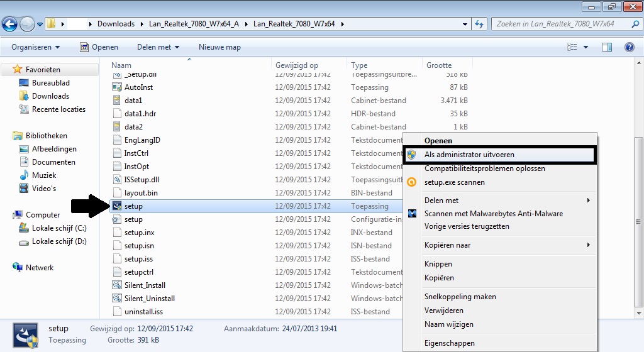
Task: Open the 'Delen met' toolbar dropdown
Action: [x=158, y=47]
